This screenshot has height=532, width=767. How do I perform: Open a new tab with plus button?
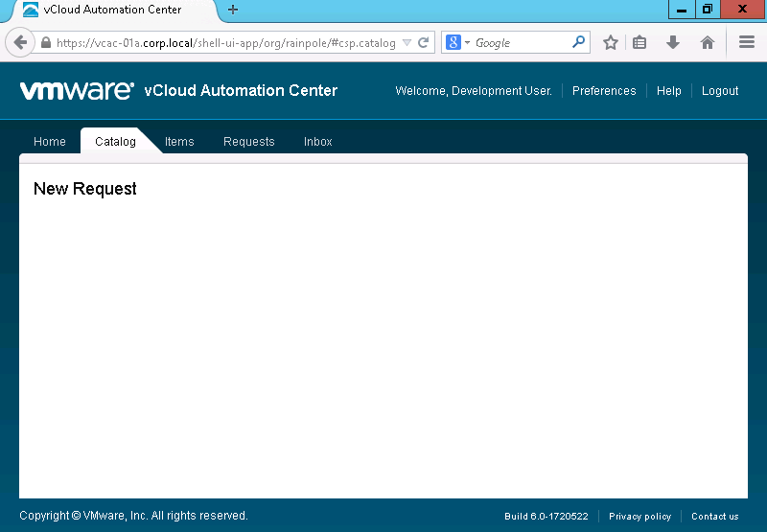point(233,10)
